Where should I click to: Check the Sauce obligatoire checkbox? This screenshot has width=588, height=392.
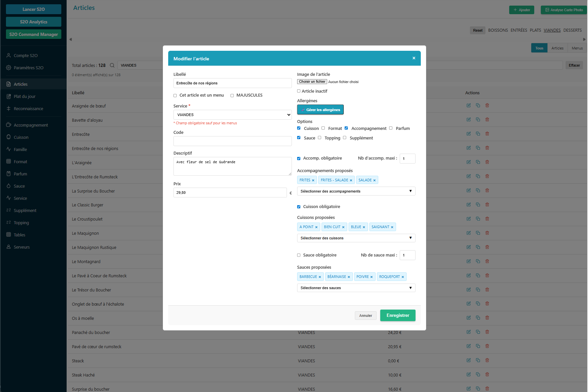point(299,255)
